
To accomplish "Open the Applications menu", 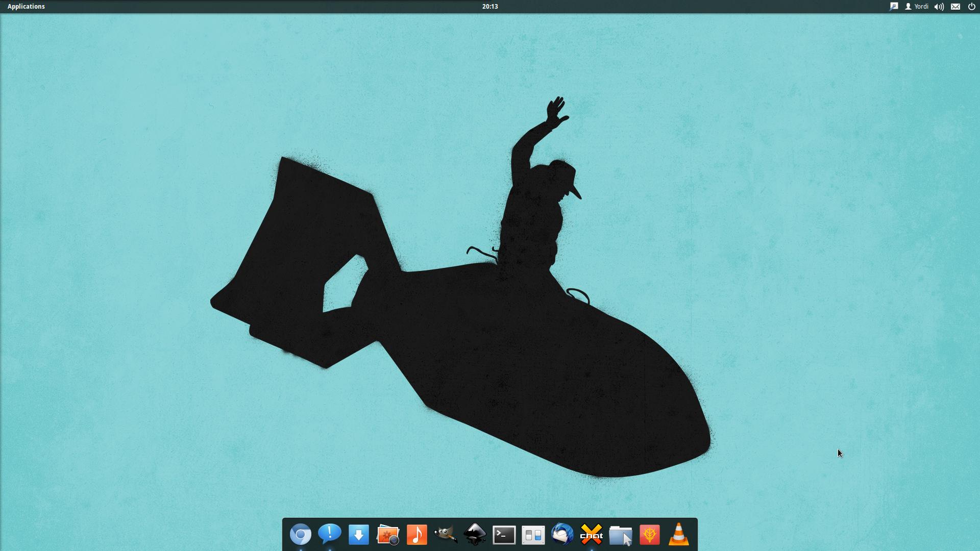I will (26, 7).
